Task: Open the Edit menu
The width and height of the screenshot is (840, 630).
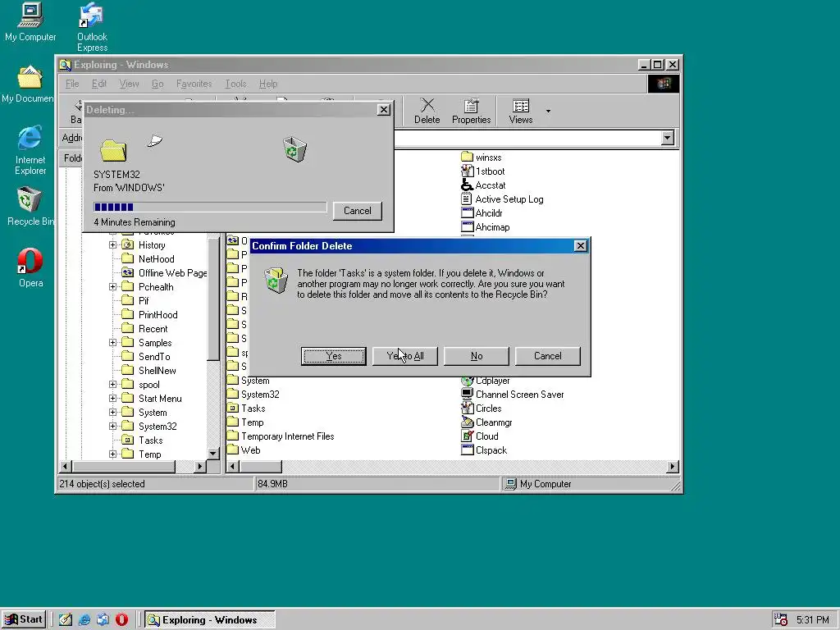Action: tap(99, 84)
